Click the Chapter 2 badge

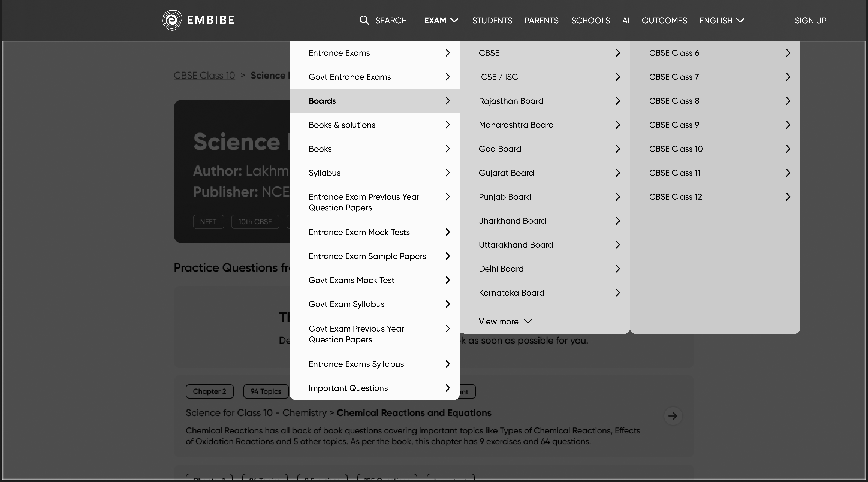(x=210, y=391)
